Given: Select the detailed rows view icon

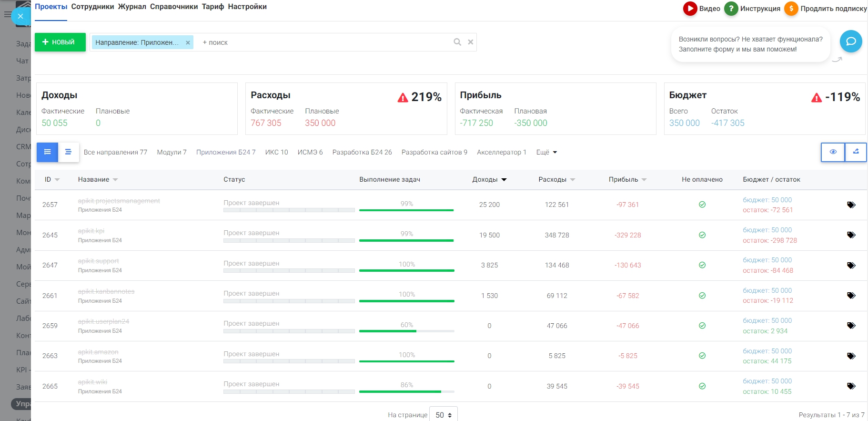Looking at the screenshot, I should [48, 152].
